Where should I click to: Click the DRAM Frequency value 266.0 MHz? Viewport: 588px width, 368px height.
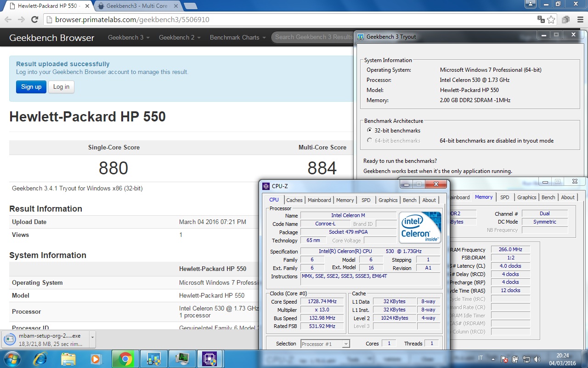[510, 250]
